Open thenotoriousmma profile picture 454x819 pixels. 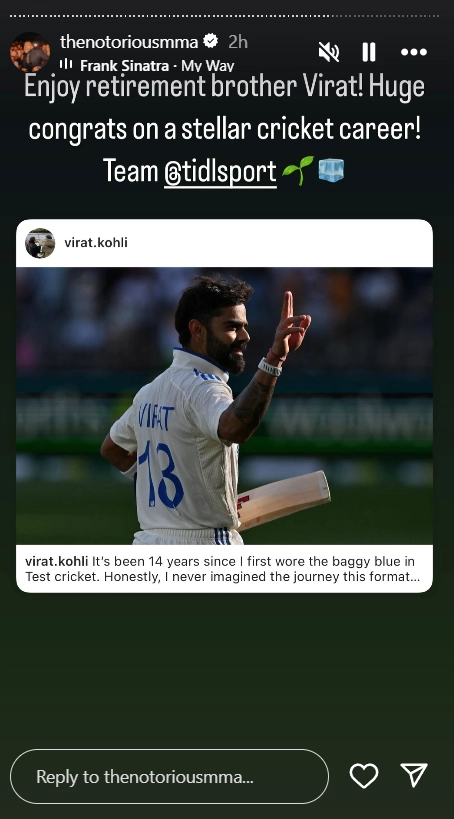(x=30, y=52)
